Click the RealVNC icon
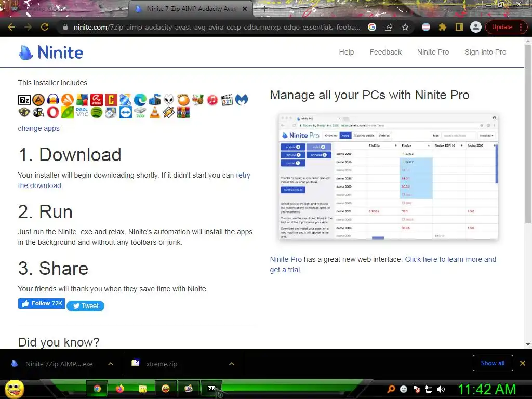 (x=82, y=112)
